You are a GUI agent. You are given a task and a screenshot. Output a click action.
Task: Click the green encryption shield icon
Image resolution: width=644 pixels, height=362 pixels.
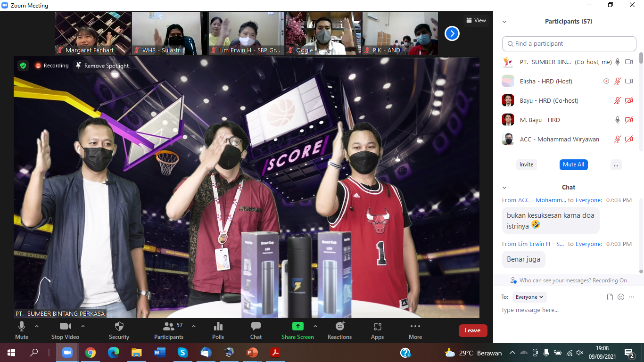tap(23, 66)
